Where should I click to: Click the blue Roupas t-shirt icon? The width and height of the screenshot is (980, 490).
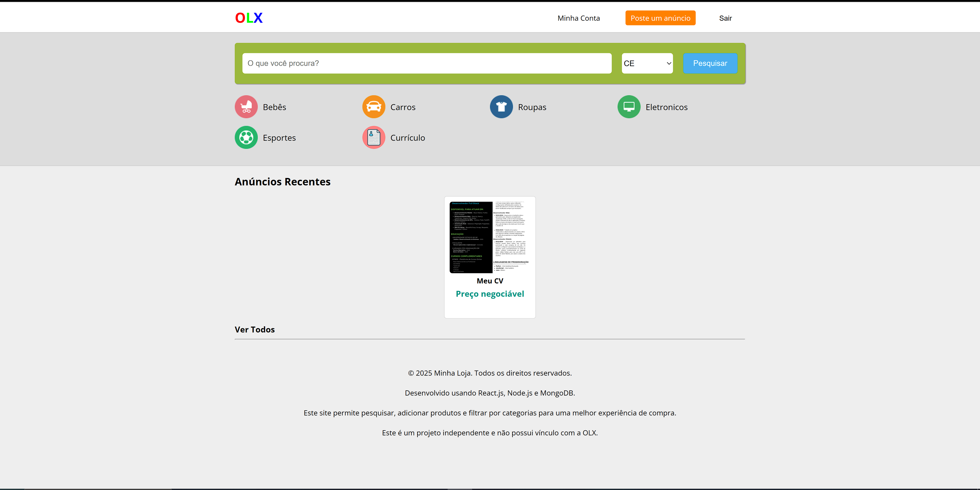click(x=501, y=106)
